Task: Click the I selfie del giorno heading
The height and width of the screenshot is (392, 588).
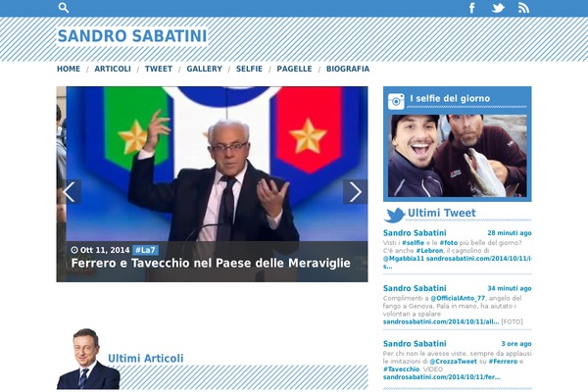Action: tap(450, 98)
